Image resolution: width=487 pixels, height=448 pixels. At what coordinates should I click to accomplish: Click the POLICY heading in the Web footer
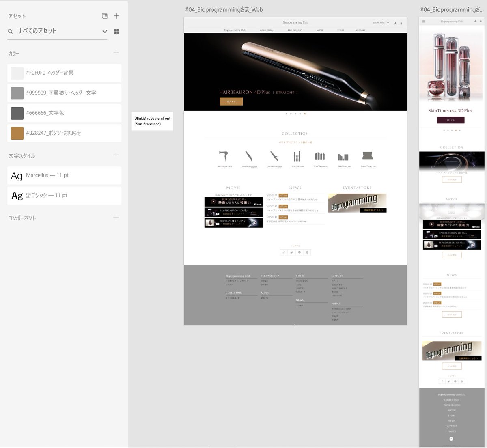coord(336,304)
